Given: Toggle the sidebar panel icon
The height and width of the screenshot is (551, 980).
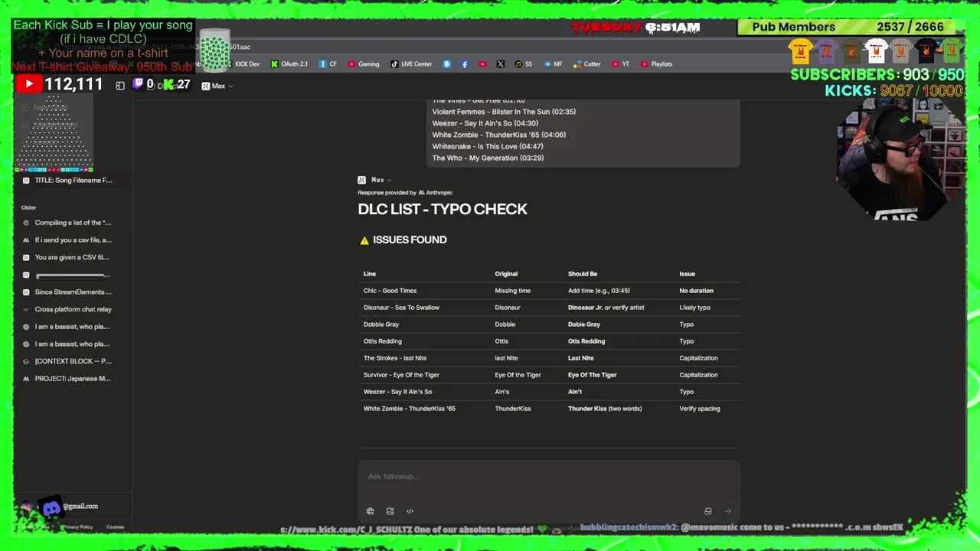Looking at the screenshot, I should point(120,86).
